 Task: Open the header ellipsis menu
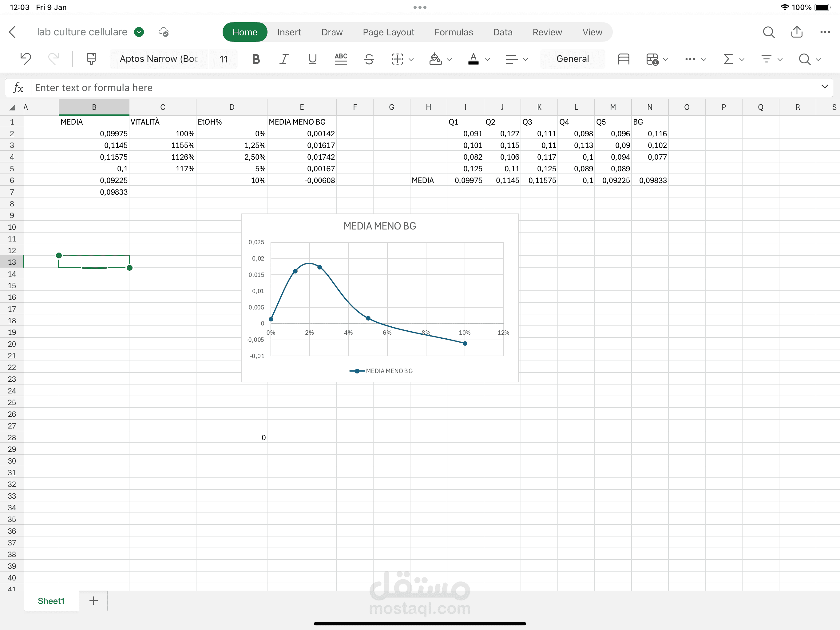(825, 32)
